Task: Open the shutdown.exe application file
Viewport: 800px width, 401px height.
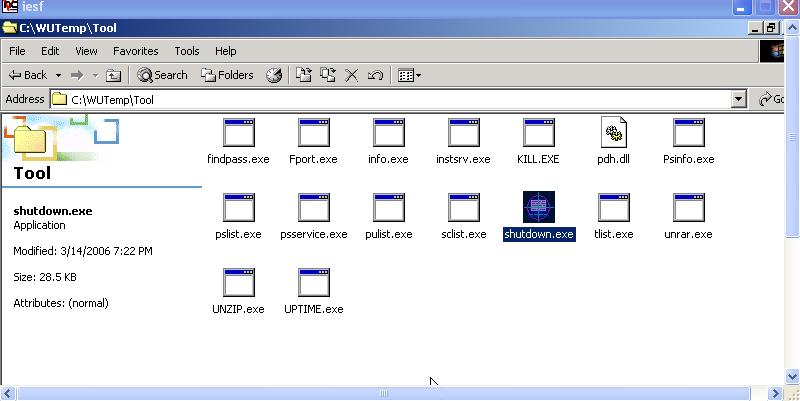Action: tap(538, 208)
